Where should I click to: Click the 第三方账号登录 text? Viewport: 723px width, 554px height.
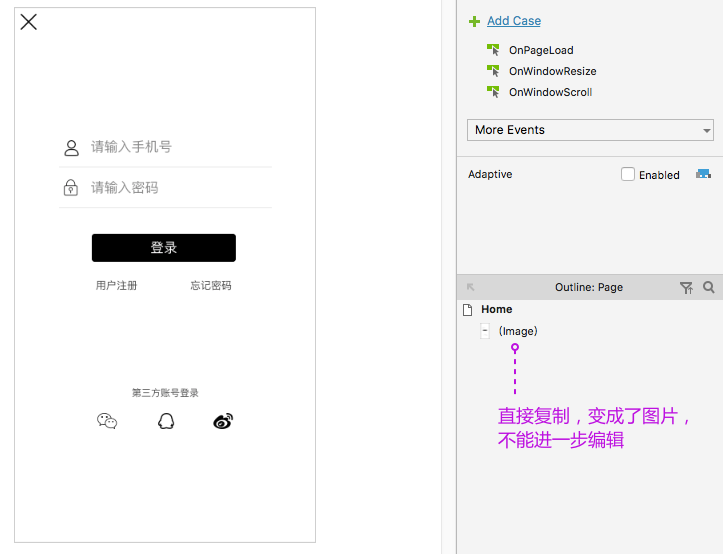point(165,393)
